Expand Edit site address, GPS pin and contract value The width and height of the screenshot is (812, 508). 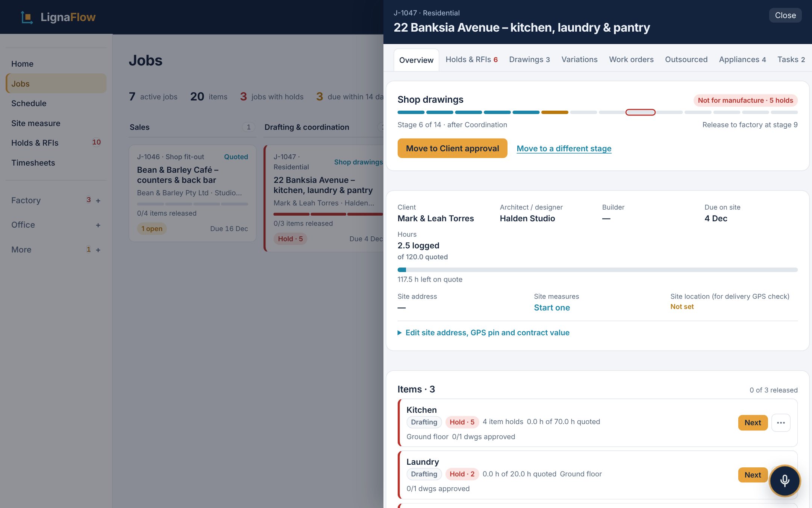point(483,333)
